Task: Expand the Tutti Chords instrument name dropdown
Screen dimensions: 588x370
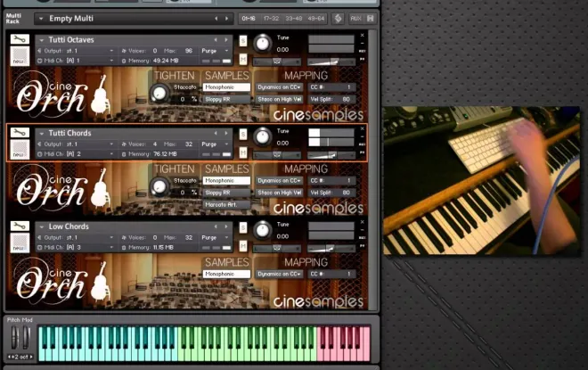Action: [x=42, y=133]
